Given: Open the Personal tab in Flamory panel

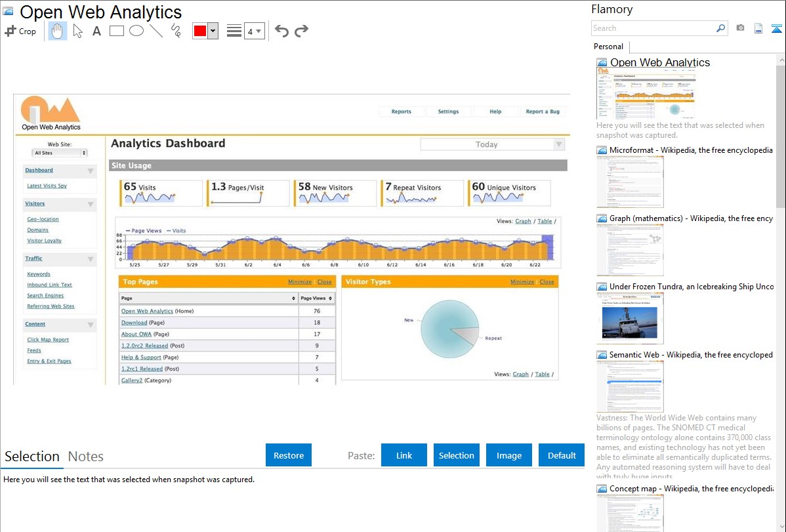Looking at the screenshot, I should (x=609, y=47).
